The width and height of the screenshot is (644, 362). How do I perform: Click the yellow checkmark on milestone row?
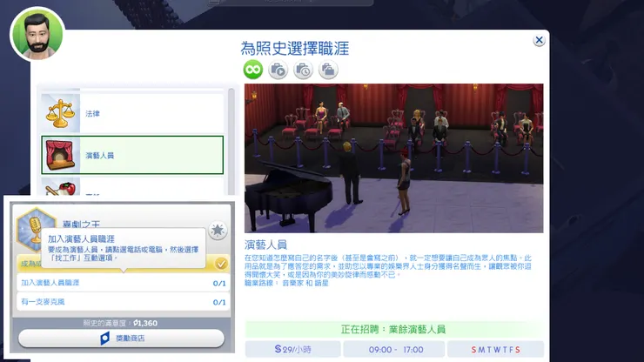221,264
